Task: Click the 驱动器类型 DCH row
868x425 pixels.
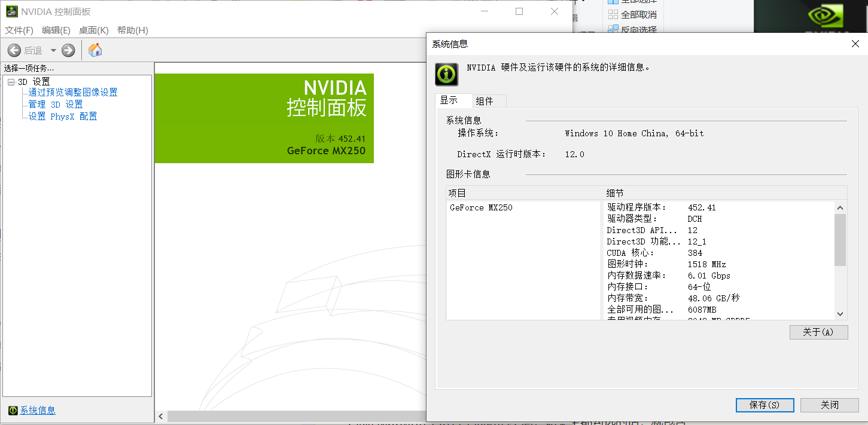Action: click(720, 219)
